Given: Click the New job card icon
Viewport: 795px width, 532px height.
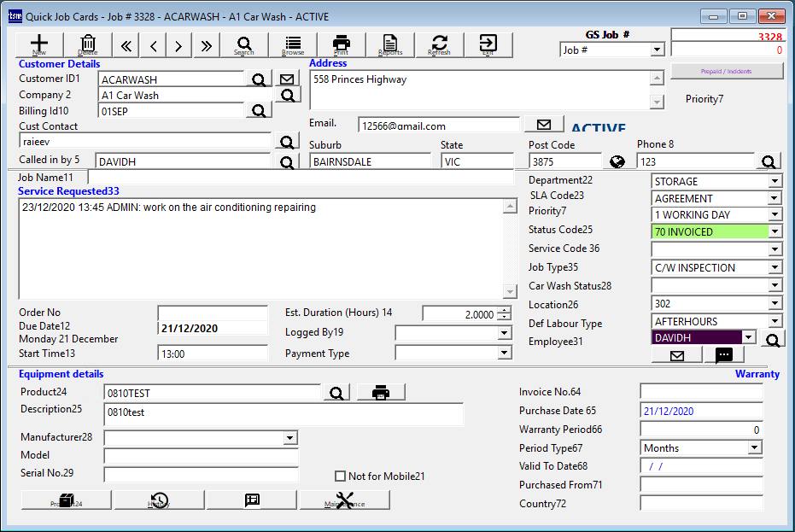Looking at the screenshot, I should point(39,45).
